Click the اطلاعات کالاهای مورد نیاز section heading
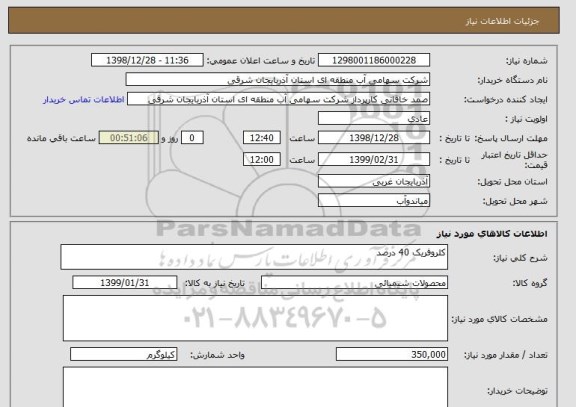Screen dimensions: 576x407 click(x=492, y=234)
